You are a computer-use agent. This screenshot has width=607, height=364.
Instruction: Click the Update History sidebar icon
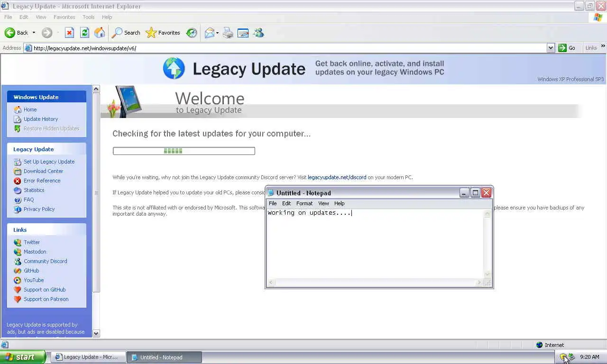(18, 119)
